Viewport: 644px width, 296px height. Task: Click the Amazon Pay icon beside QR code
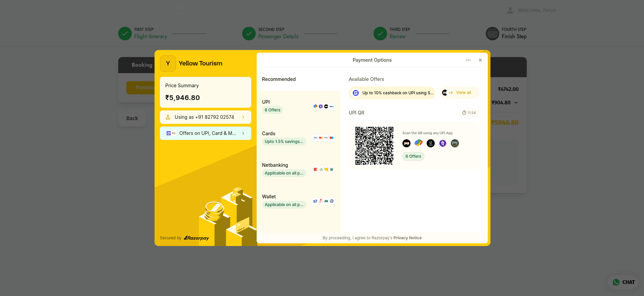[x=455, y=143]
